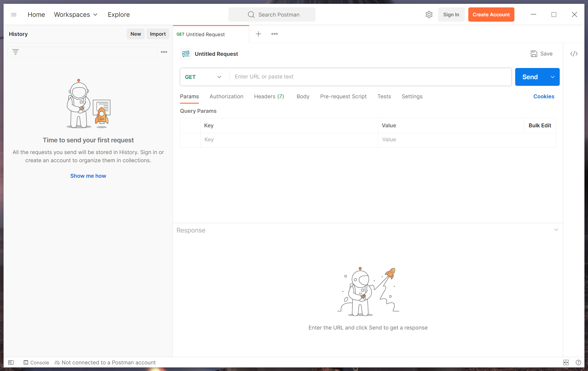The image size is (588, 371).
Task: Switch to the Authorization tab
Action: (226, 97)
